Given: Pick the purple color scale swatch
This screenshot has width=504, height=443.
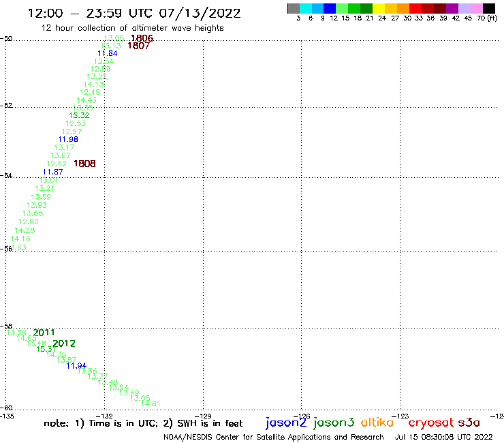Looking at the screenshot, I should (452, 8).
